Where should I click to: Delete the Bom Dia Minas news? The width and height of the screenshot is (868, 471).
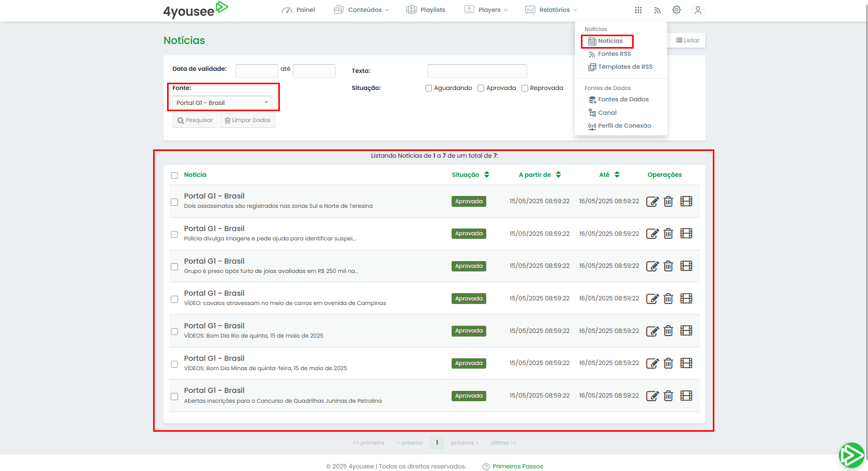tap(668, 363)
